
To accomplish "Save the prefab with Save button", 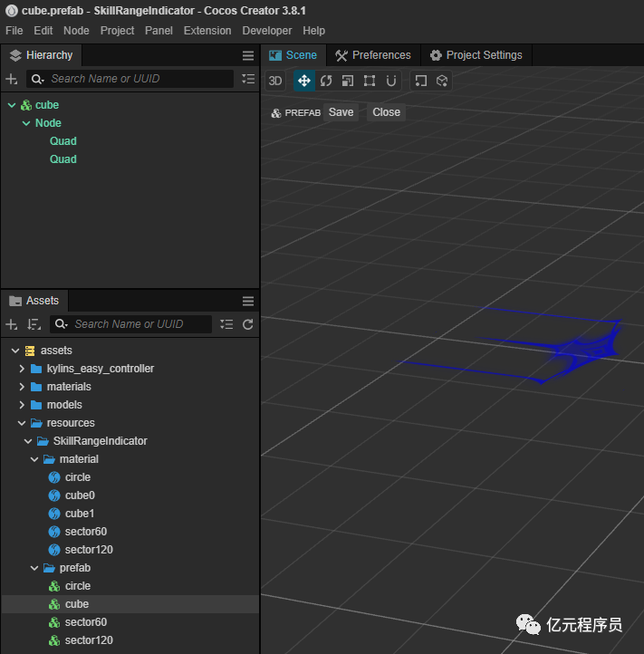I will [341, 112].
